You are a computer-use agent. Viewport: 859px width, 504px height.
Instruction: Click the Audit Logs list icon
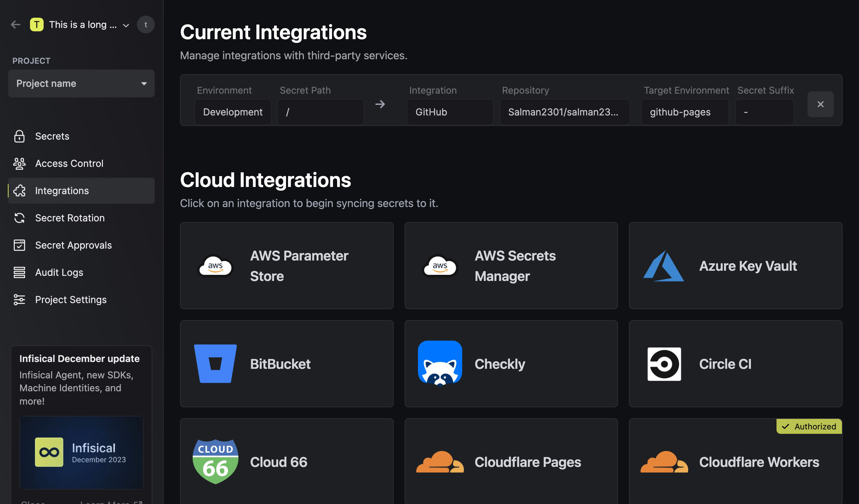click(x=19, y=272)
